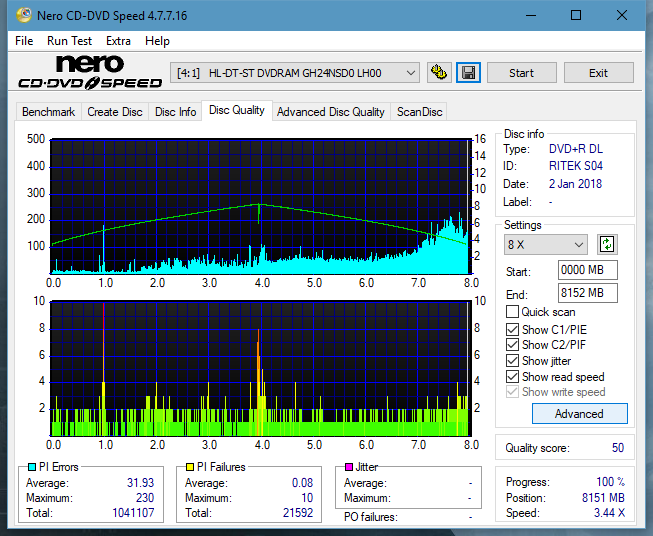The width and height of the screenshot is (653, 536).
Task: Click the PI Failures average 0.08
Action: tap(302, 483)
